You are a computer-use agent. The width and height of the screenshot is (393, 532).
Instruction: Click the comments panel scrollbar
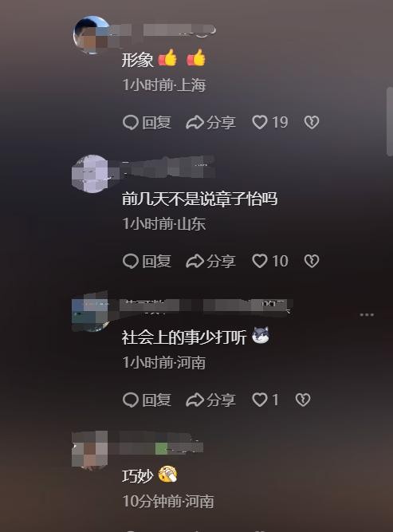click(389, 121)
